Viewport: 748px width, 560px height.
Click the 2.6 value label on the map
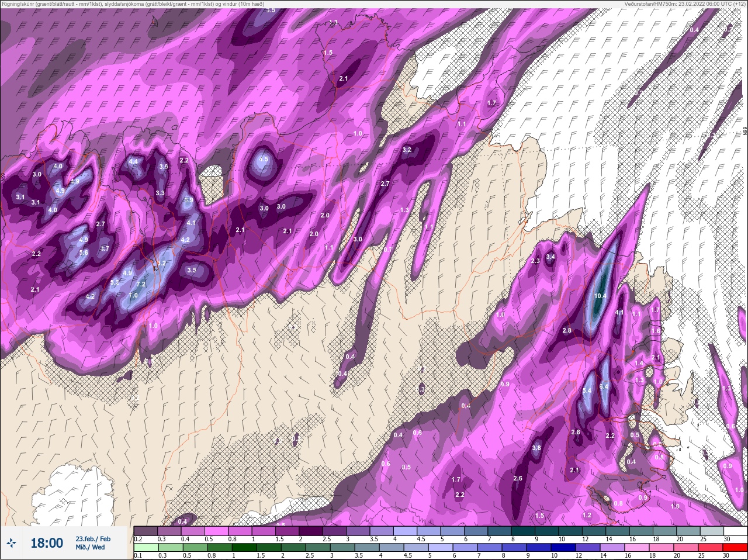518,478
